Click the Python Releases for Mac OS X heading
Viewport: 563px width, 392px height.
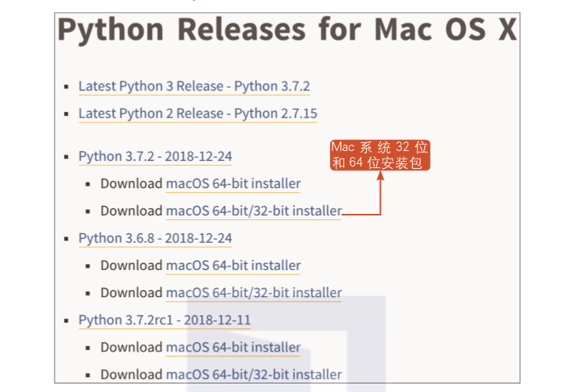coord(287,30)
